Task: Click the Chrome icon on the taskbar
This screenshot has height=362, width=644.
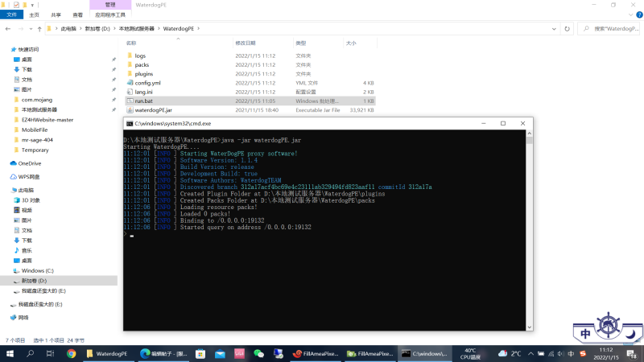Action: point(71,353)
